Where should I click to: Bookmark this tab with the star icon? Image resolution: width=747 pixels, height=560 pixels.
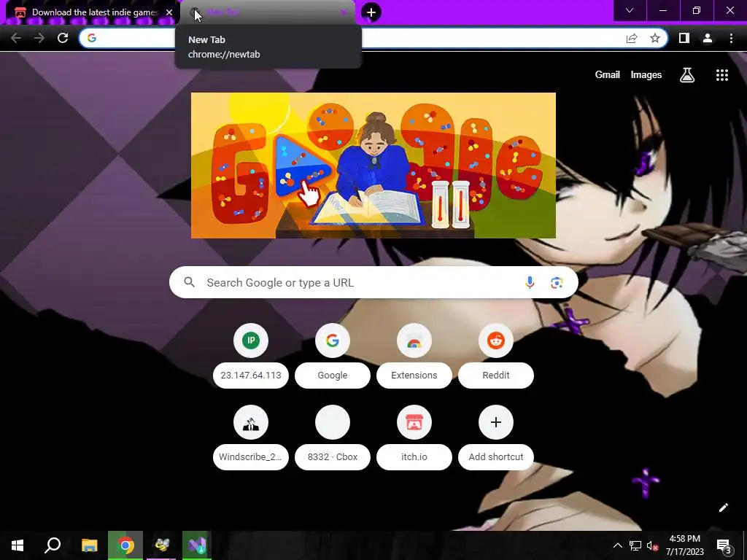tap(655, 38)
